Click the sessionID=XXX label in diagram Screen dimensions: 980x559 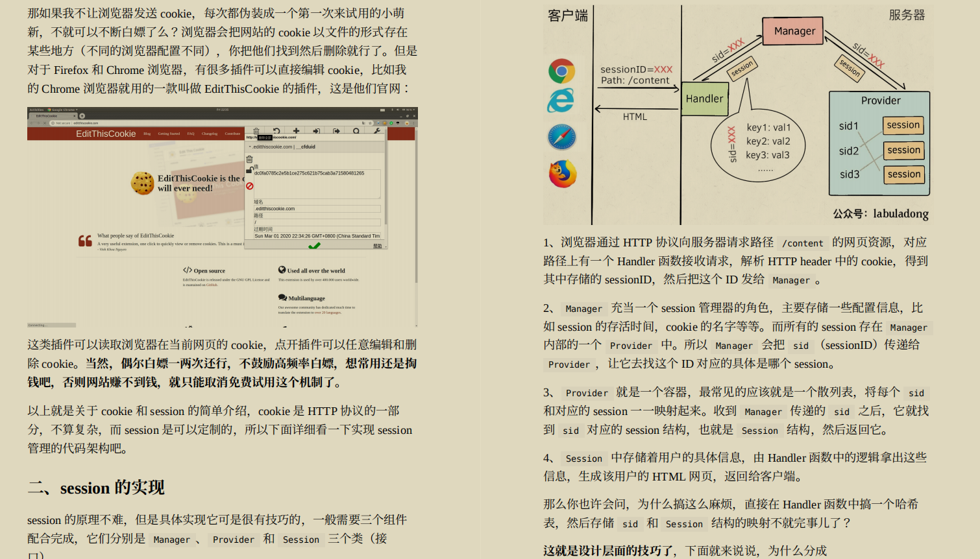pyautogui.click(x=636, y=69)
